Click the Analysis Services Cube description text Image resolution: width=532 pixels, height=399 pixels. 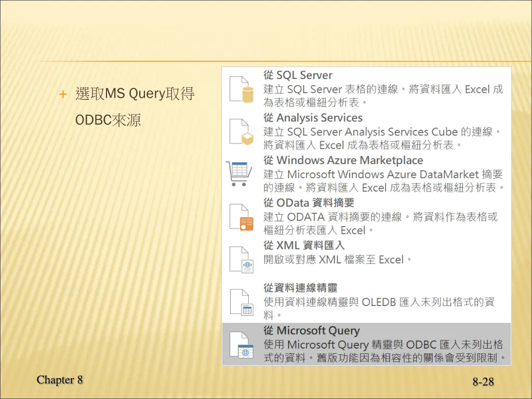(382, 138)
